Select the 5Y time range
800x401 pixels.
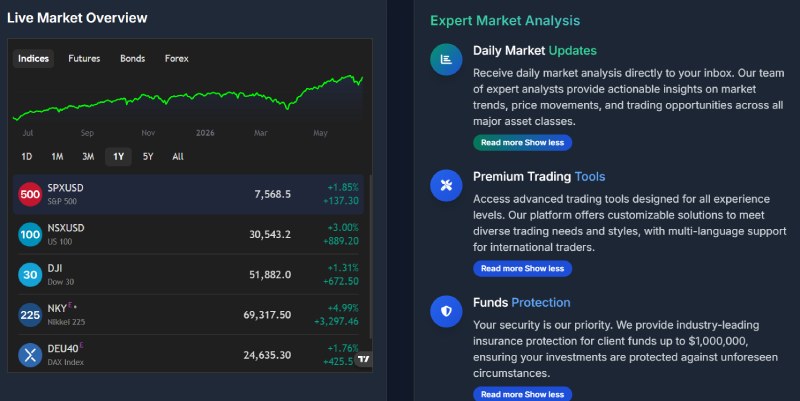pos(148,157)
